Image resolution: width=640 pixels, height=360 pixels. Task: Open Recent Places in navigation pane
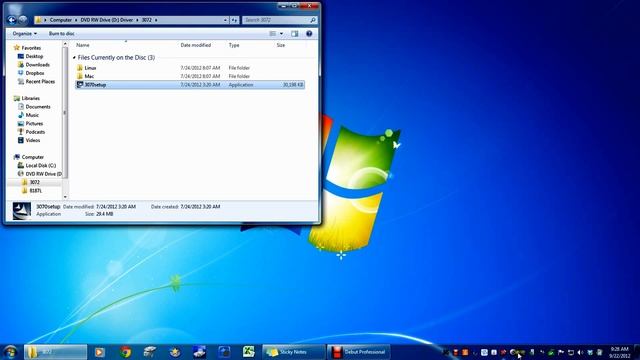pos(40,82)
